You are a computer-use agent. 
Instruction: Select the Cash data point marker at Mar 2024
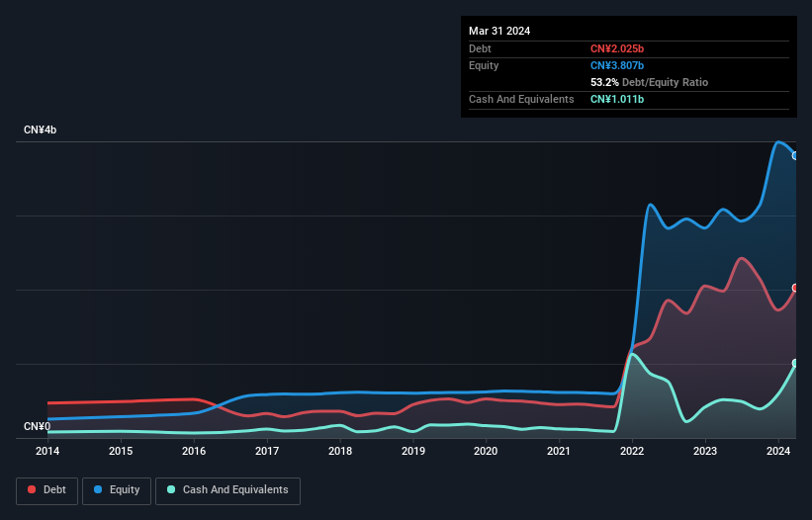click(795, 363)
